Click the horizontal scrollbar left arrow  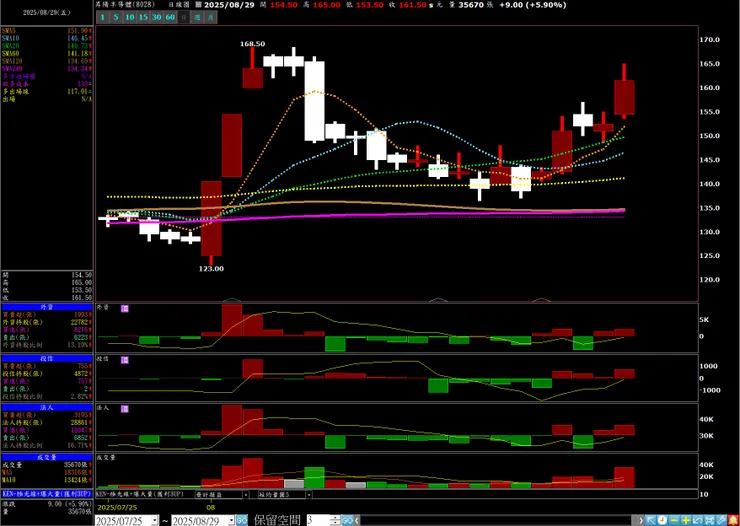coord(356,520)
